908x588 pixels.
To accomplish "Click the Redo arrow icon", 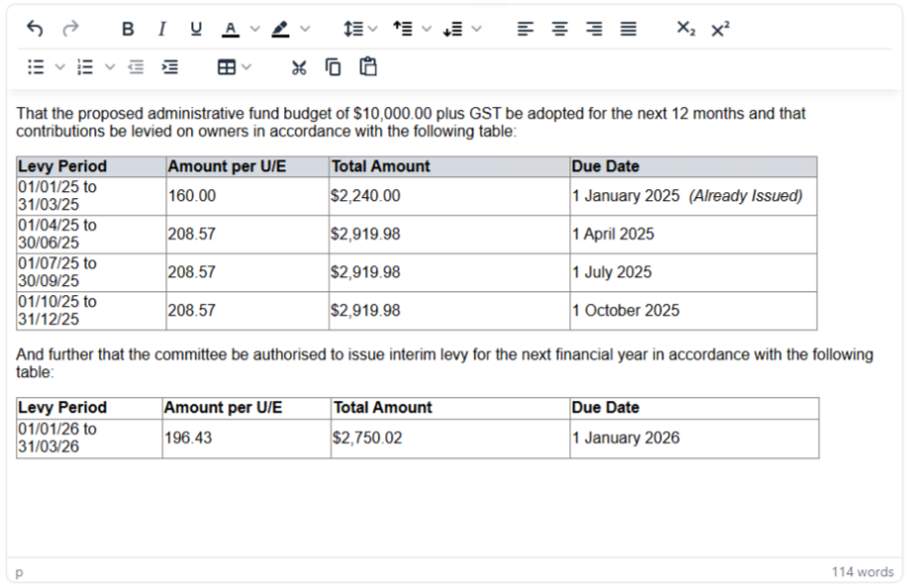I will [70, 29].
